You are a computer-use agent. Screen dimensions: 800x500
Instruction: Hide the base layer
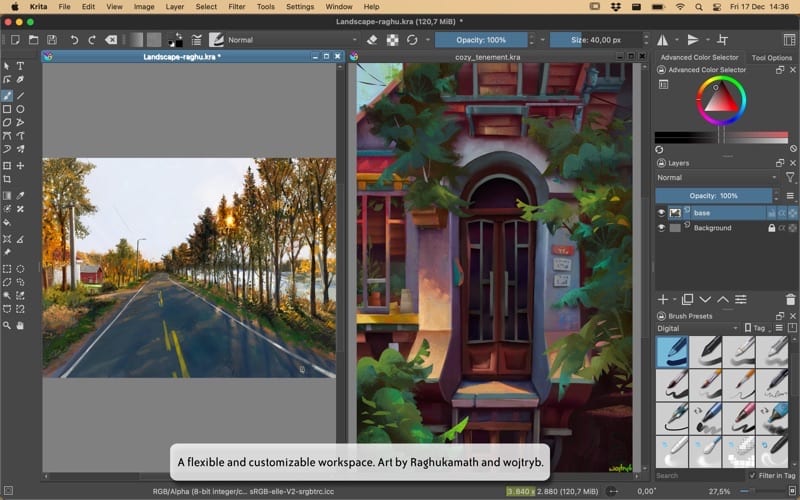(x=661, y=213)
